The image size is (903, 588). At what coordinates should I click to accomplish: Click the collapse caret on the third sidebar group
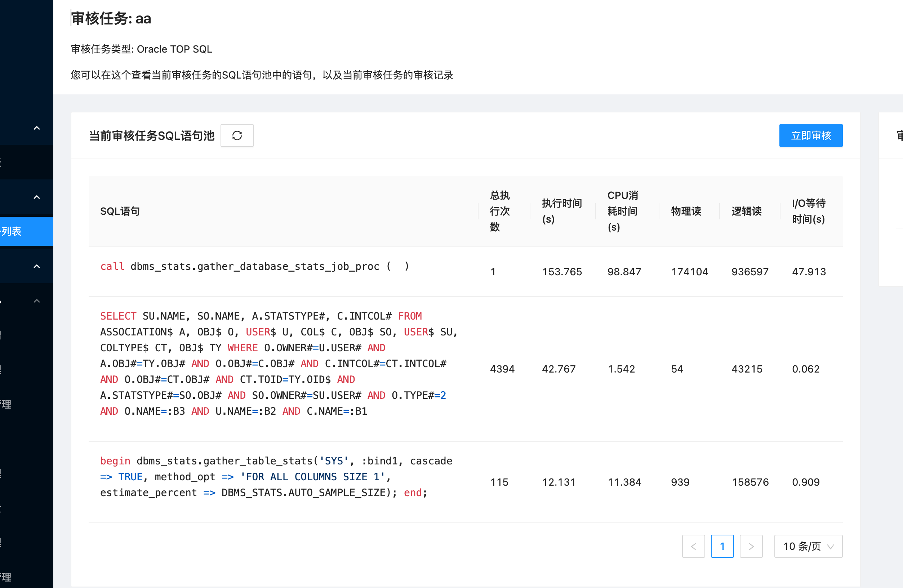pos(36,266)
